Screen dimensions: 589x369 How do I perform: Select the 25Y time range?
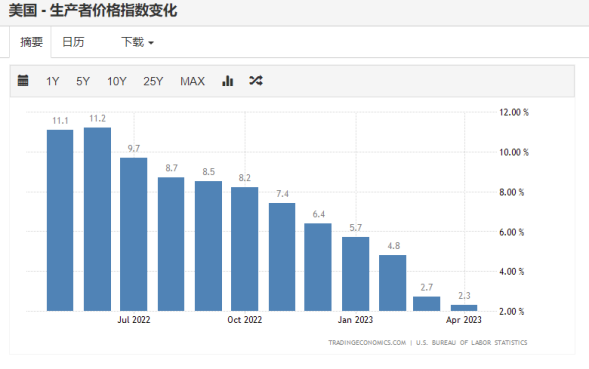(153, 81)
